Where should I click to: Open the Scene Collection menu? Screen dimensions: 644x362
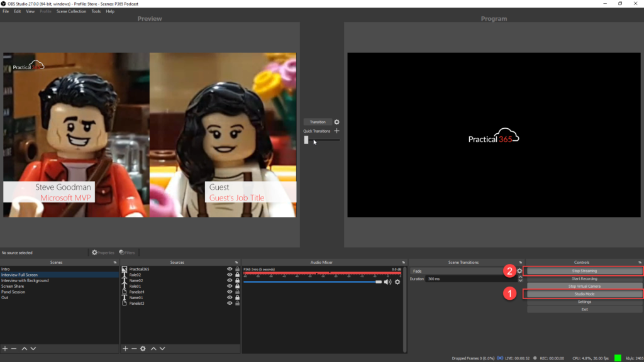pos(72,11)
